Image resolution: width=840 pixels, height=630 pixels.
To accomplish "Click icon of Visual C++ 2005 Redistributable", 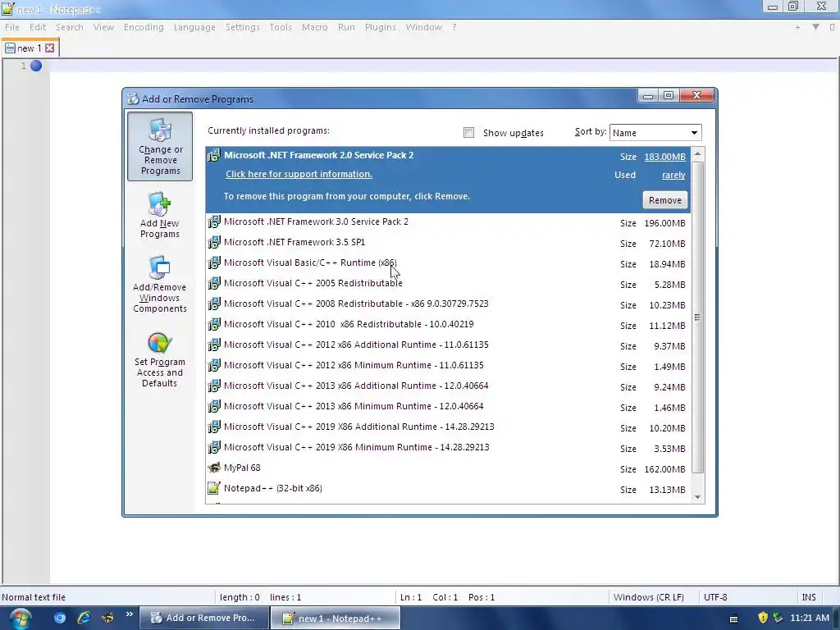I will pyautogui.click(x=214, y=283).
